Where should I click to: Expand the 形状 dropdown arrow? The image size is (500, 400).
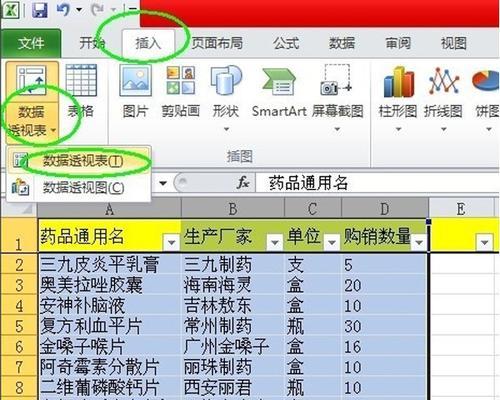point(226,129)
